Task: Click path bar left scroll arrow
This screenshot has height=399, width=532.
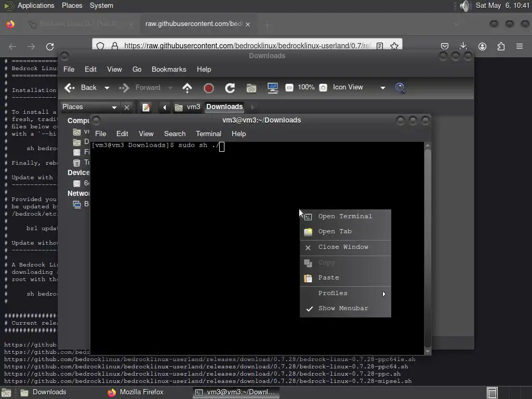Action: 165,108
